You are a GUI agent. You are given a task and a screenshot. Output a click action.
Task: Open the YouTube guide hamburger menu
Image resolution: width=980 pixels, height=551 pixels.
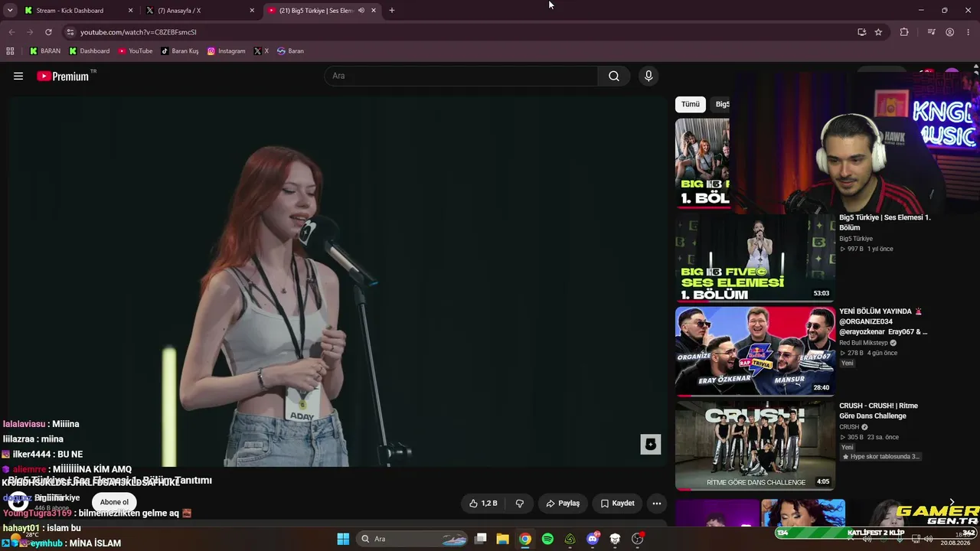click(x=18, y=76)
